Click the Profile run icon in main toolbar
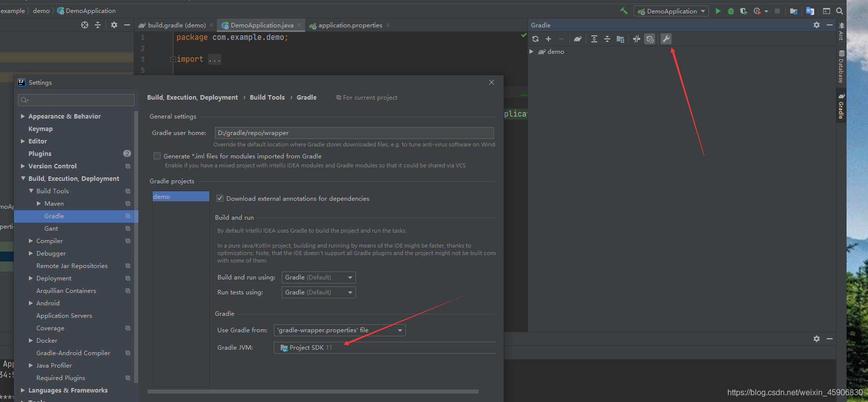The width and height of the screenshot is (868, 402). pos(757,11)
